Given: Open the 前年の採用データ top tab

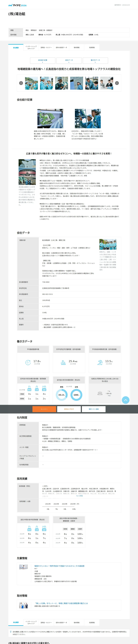Looking at the screenshot, I should [61, 48].
